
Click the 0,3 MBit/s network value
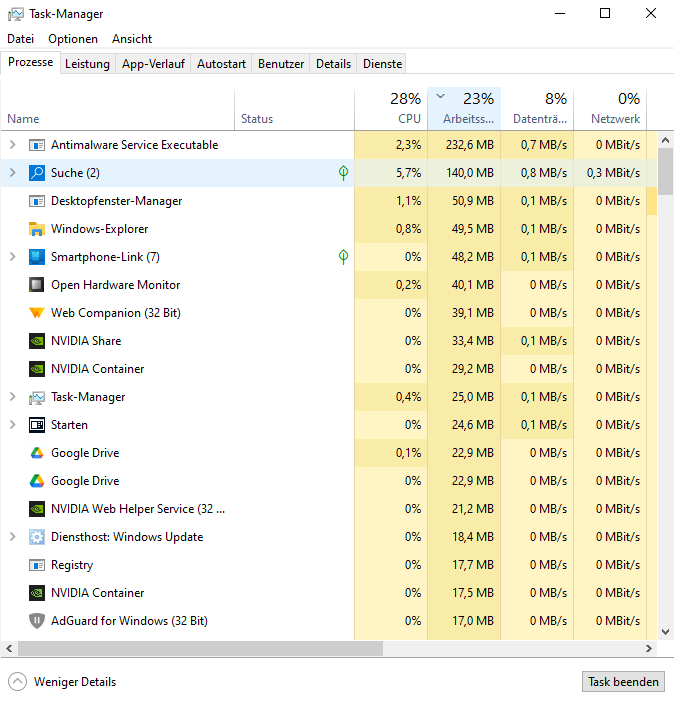[x=613, y=173]
